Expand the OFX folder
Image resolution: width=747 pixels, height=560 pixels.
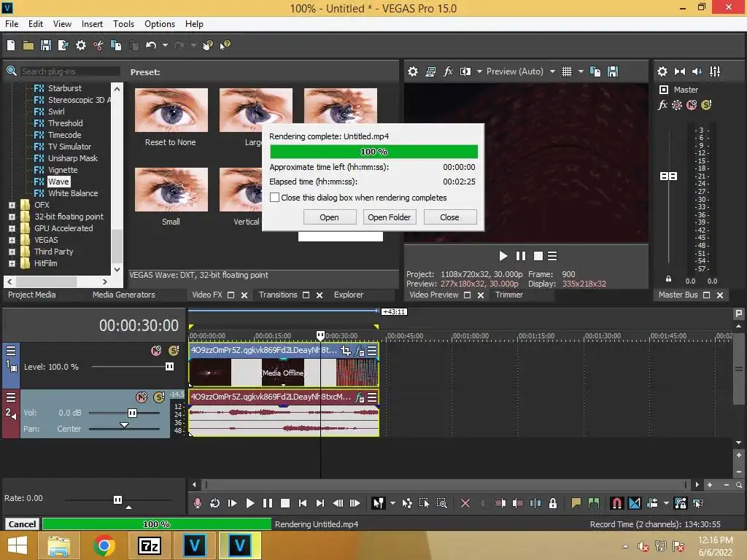pos(12,205)
